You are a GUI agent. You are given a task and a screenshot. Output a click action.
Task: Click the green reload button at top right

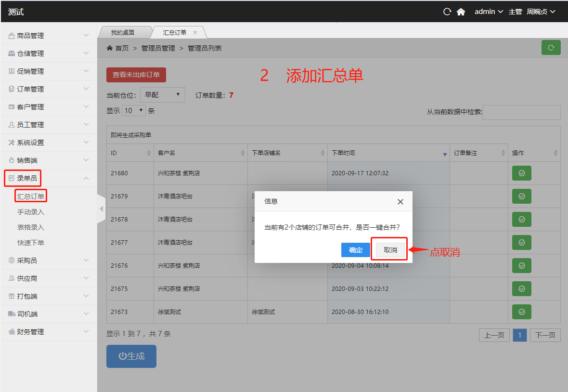551,48
